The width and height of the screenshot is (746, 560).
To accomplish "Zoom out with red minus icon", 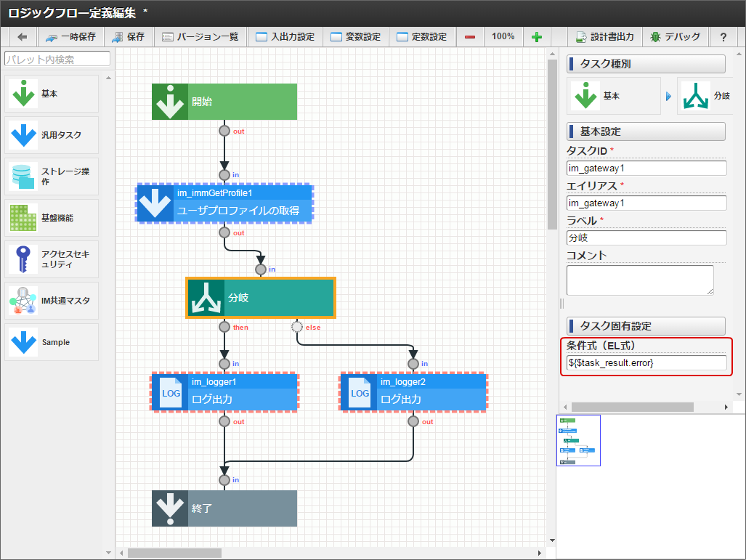I will point(469,36).
